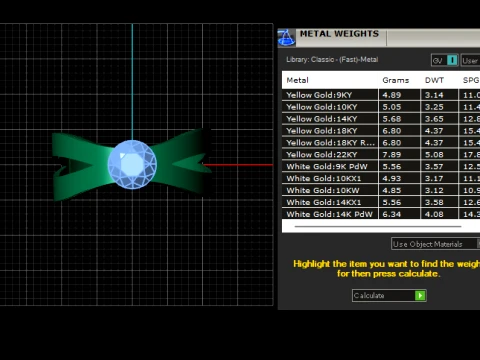Click the SPG column header
Image resolution: width=480 pixels, height=360 pixels.
pos(471,80)
